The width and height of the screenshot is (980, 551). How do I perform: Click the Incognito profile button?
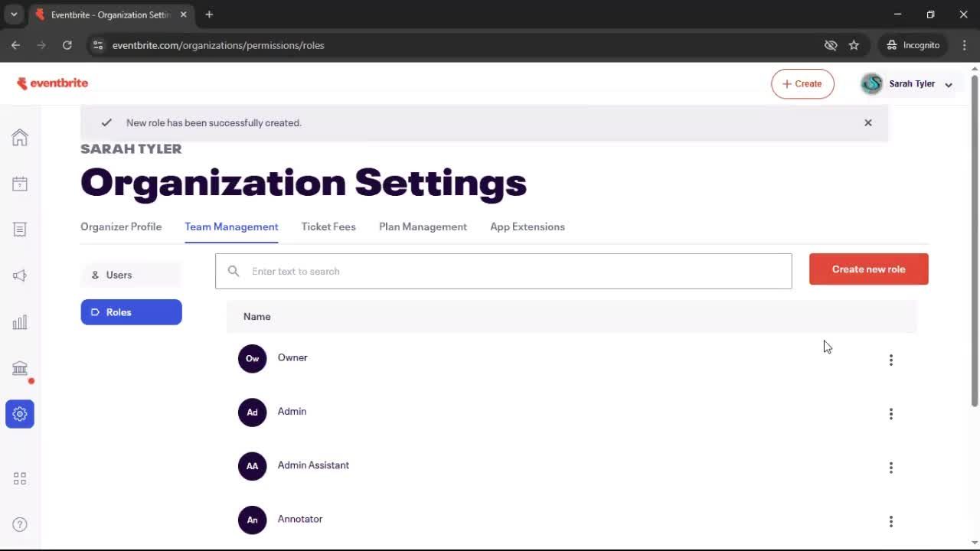tap(913, 45)
